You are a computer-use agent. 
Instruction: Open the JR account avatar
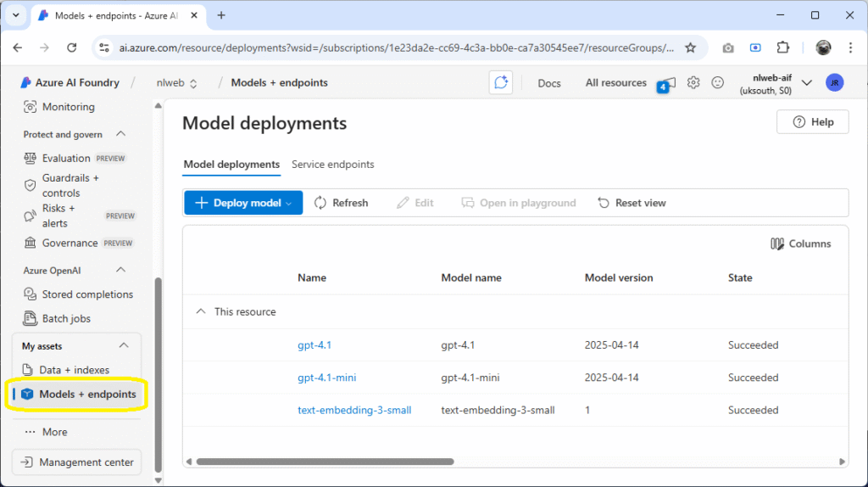(835, 82)
